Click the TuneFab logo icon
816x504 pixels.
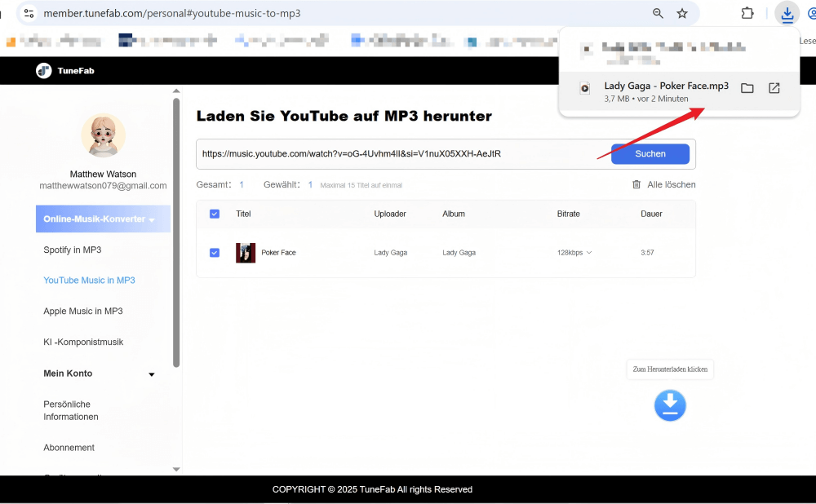pyautogui.click(x=44, y=71)
